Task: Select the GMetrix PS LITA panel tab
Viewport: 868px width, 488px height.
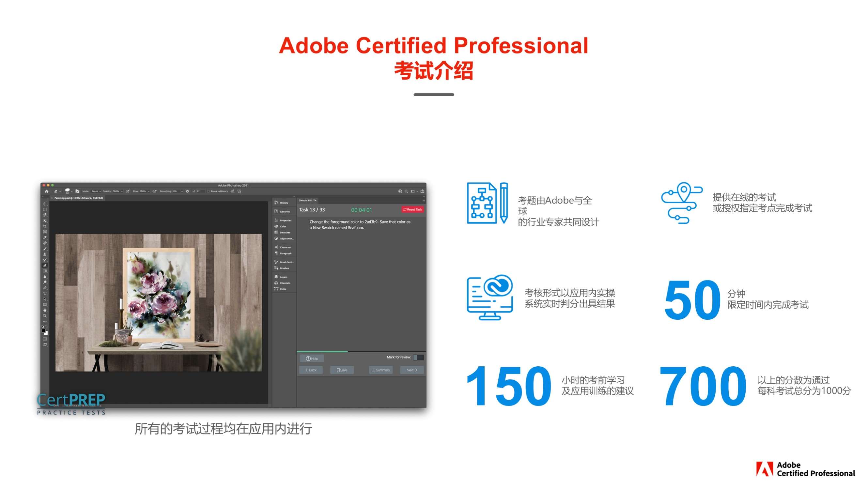Action: tap(307, 200)
